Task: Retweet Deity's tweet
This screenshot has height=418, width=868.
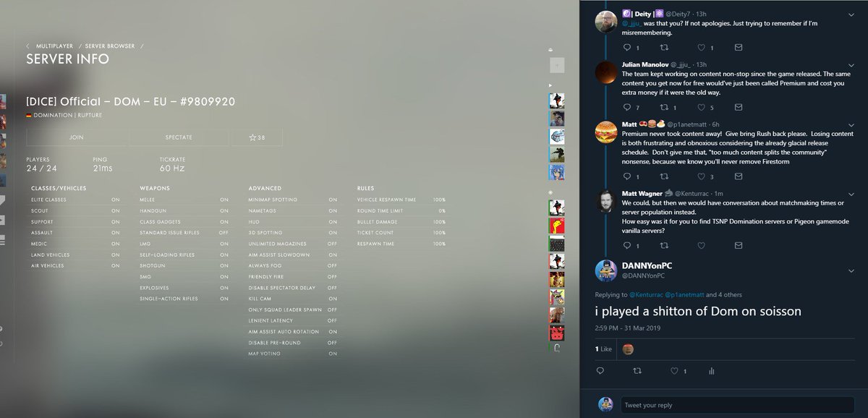Action: tap(664, 48)
